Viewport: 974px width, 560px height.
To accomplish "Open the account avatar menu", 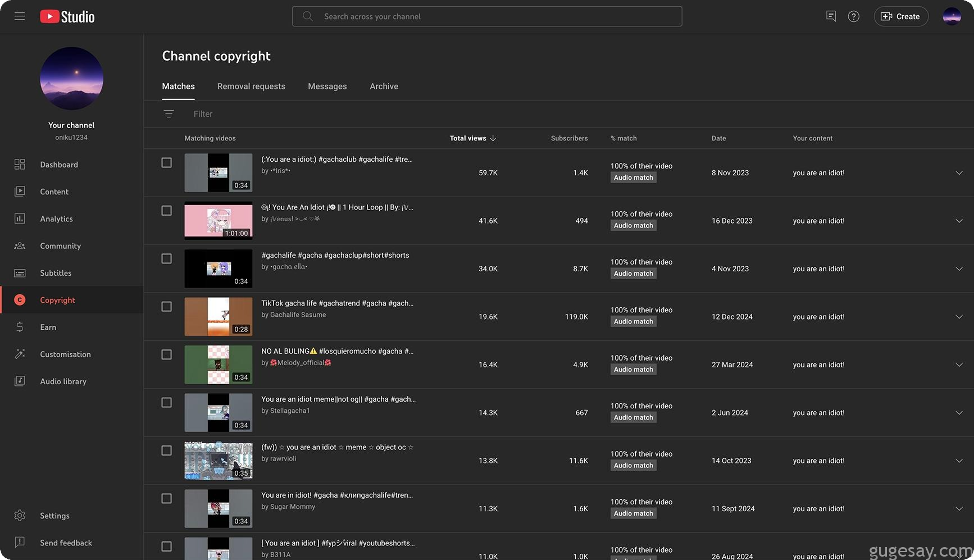I will click(x=952, y=16).
